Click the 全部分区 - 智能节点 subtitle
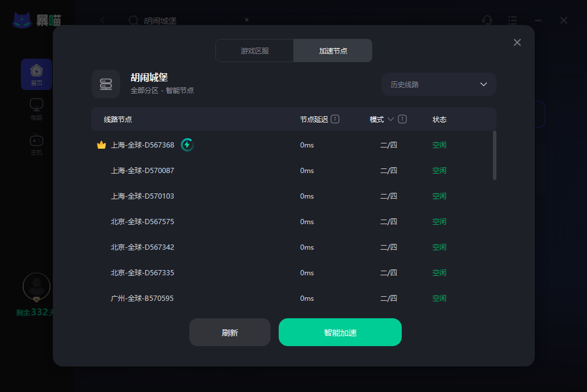Screen dimensions: 587x392 pos(162,90)
